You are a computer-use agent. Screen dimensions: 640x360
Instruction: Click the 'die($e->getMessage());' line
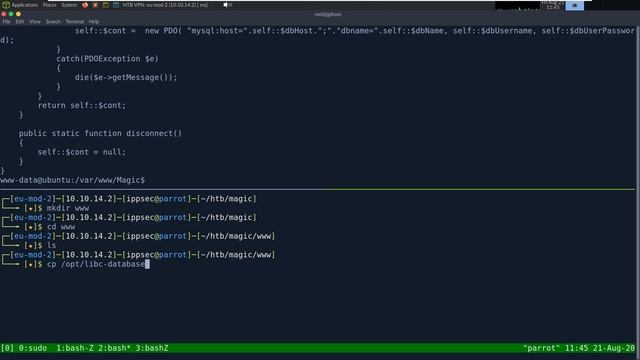point(126,78)
